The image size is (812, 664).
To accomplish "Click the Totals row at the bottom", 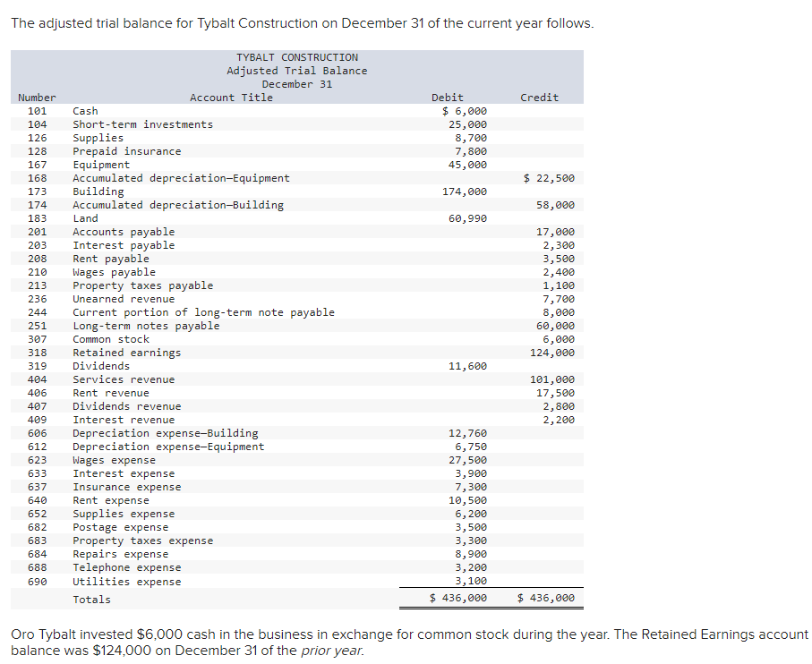I will tap(91, 599).
